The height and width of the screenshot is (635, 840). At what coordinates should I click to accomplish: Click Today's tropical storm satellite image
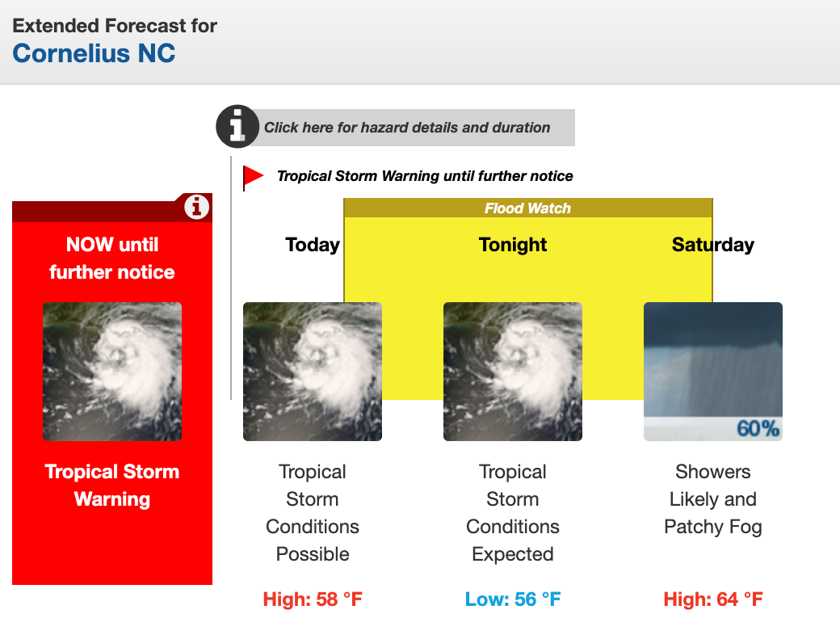pyautogui.click(x=313, y=372)
